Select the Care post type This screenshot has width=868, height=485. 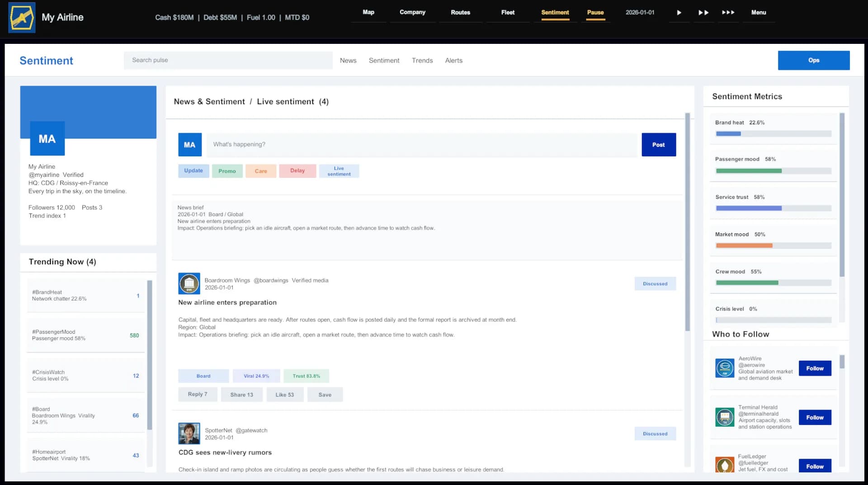(x=261, y=171)
